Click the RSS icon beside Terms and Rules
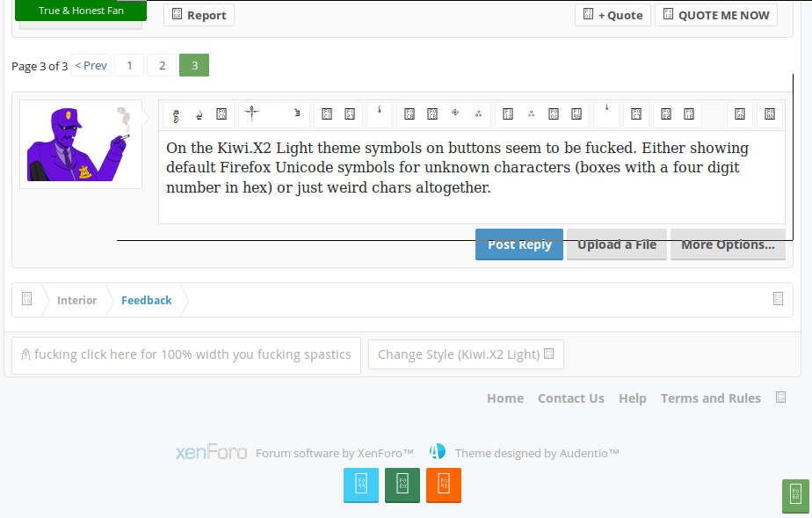 781,398
